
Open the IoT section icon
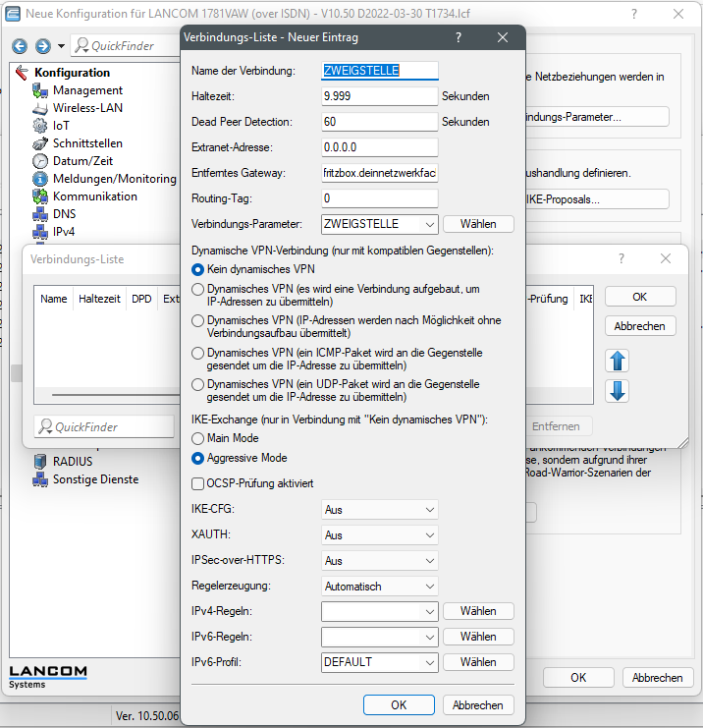40,126
